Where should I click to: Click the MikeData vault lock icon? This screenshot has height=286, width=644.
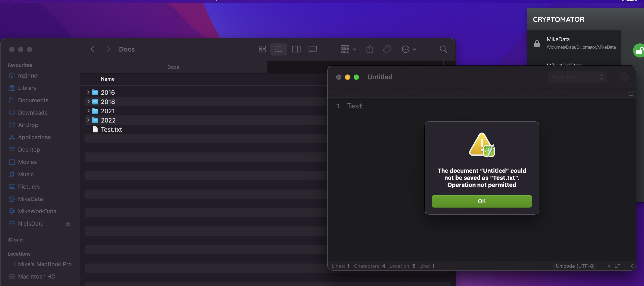coord(537,44)
